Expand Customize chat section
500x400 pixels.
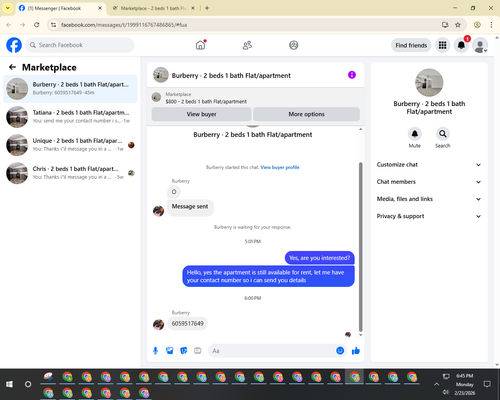(x=429, y=165)
